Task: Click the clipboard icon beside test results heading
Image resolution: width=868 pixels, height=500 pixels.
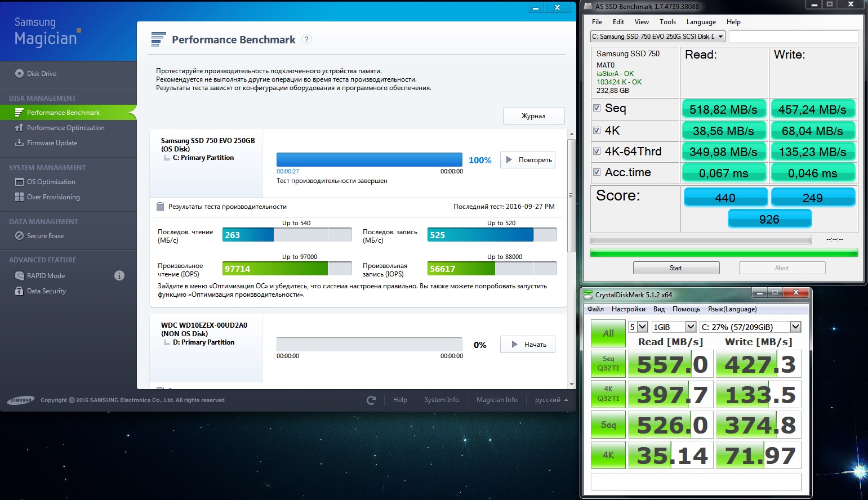Action: (160, 207)
